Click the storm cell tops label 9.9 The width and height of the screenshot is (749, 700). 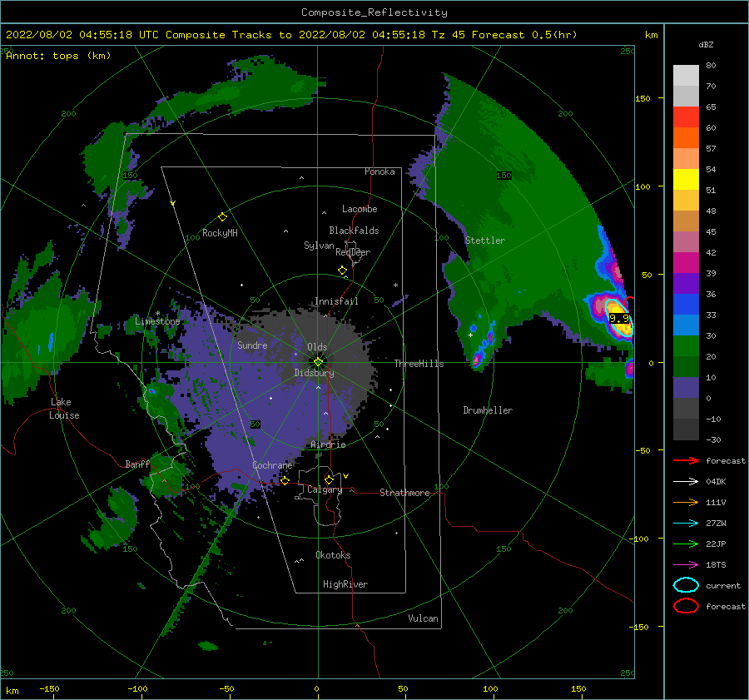(618, 318)
